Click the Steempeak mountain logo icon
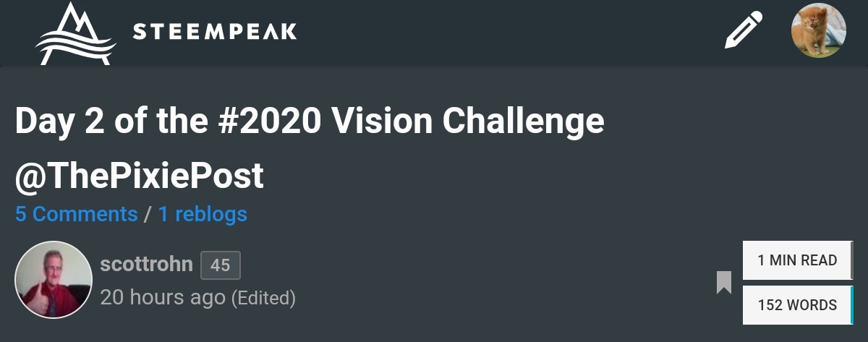868x342 pixels. [x=75, y=33]
